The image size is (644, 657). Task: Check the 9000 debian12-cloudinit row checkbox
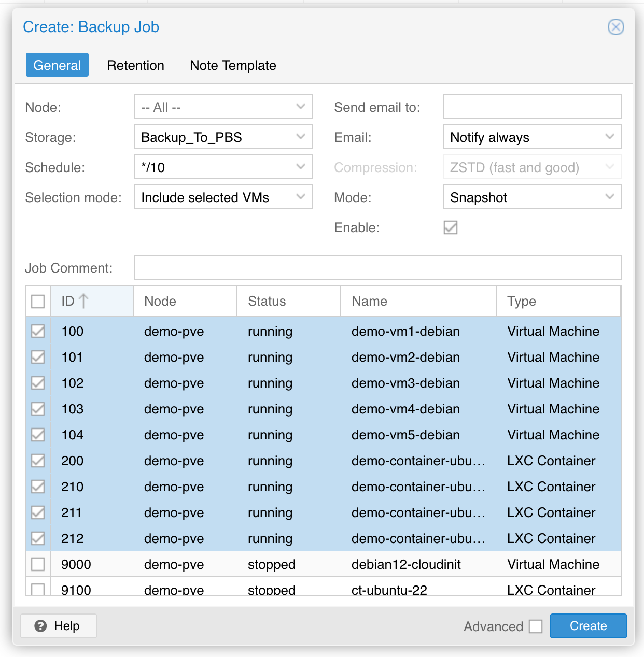click(38, 564)
